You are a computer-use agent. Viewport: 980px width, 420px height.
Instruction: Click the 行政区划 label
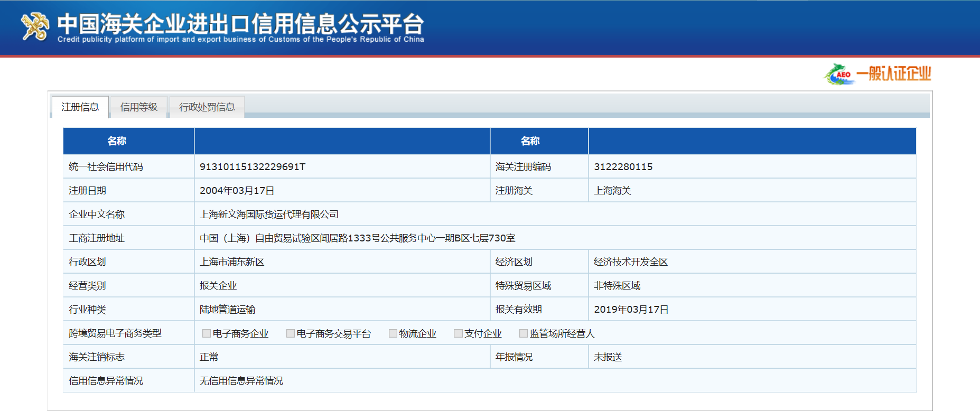point(87,262)
